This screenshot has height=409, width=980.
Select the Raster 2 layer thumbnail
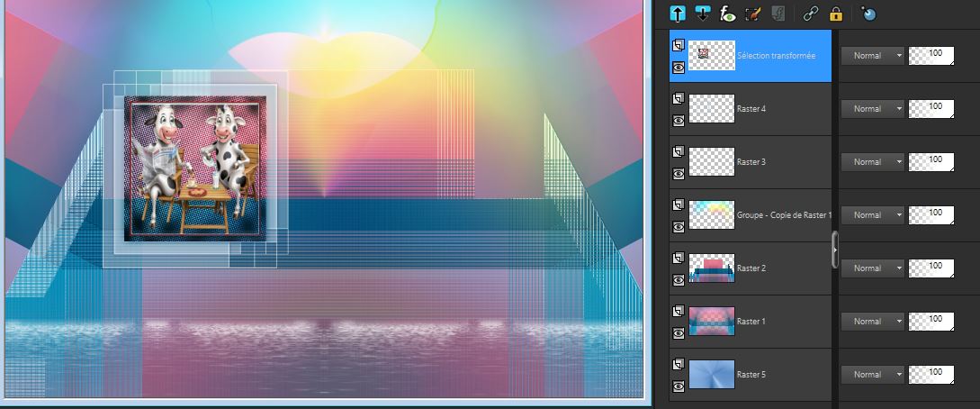coord(711,268)
